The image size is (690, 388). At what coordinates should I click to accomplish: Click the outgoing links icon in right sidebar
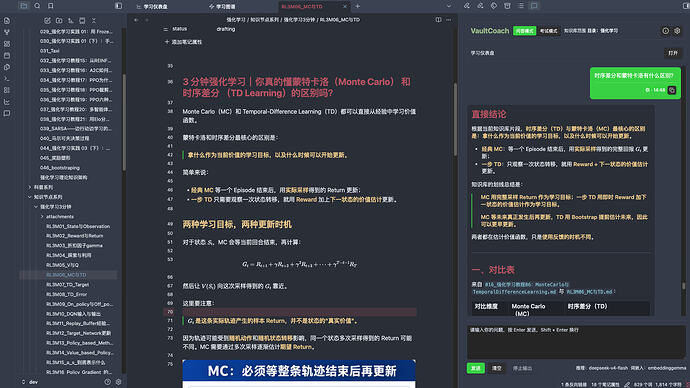480,6
